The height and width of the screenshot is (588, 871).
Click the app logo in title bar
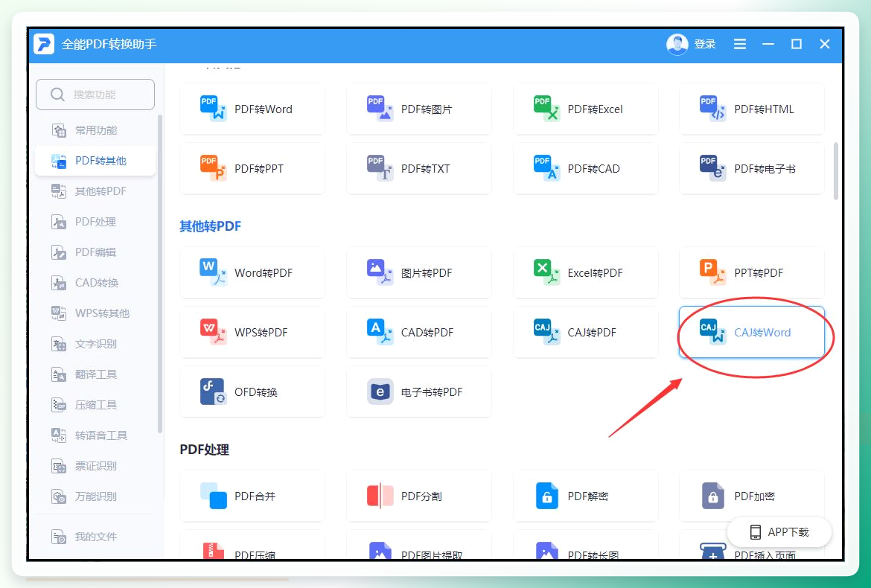44,44
